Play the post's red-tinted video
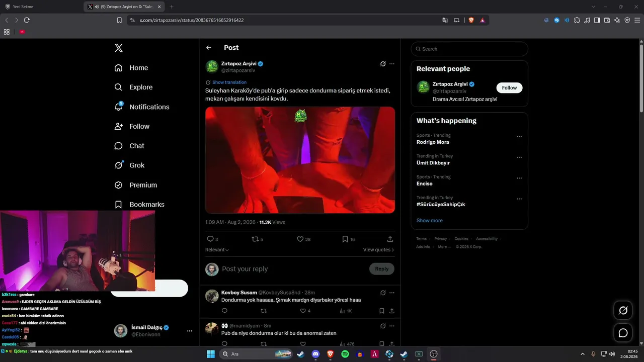644x362 pixels. (300, 160)
